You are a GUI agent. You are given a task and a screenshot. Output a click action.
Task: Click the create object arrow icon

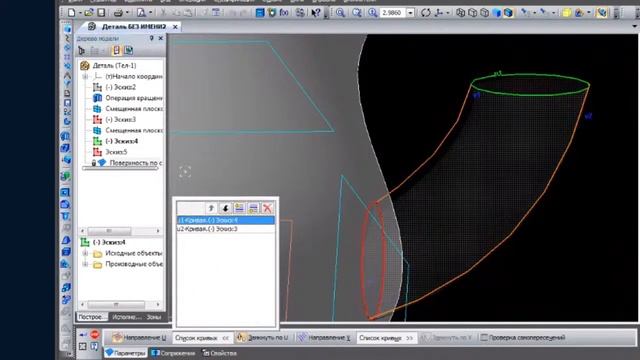click(x=83, y=335)
